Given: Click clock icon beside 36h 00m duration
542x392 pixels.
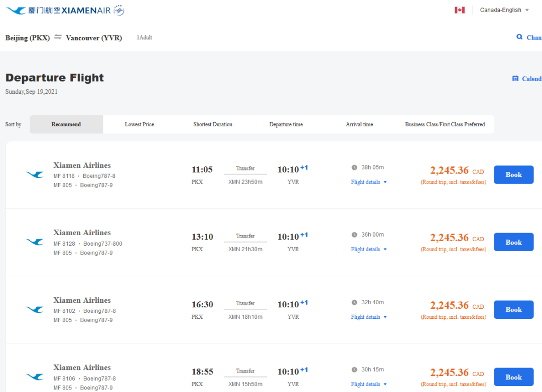Looking at the screenshot, I should (354, 235).
